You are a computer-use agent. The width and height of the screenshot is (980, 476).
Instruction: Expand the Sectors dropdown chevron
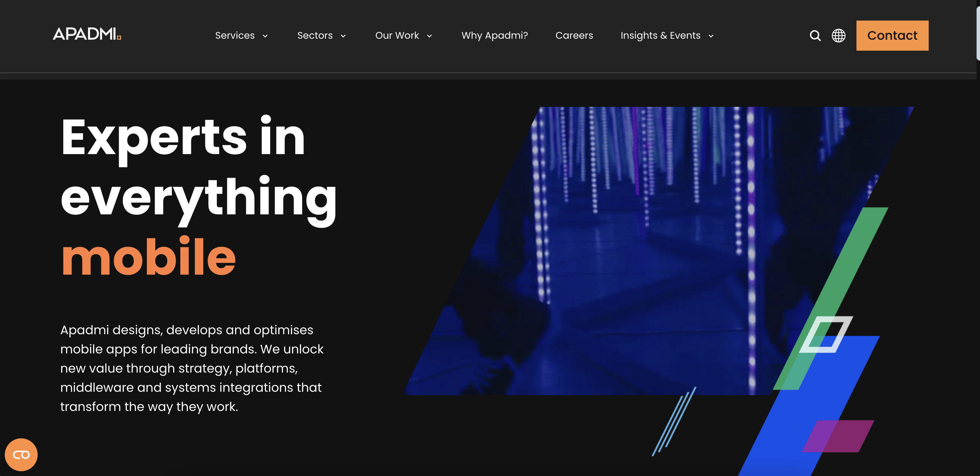(x=343, y=36)
